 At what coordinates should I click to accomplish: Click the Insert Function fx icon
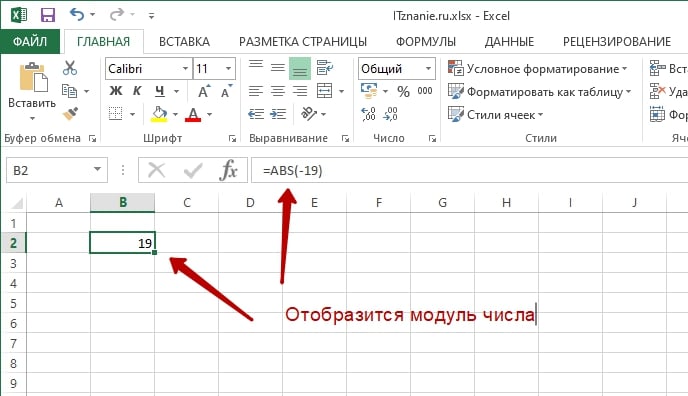[228, 170]
